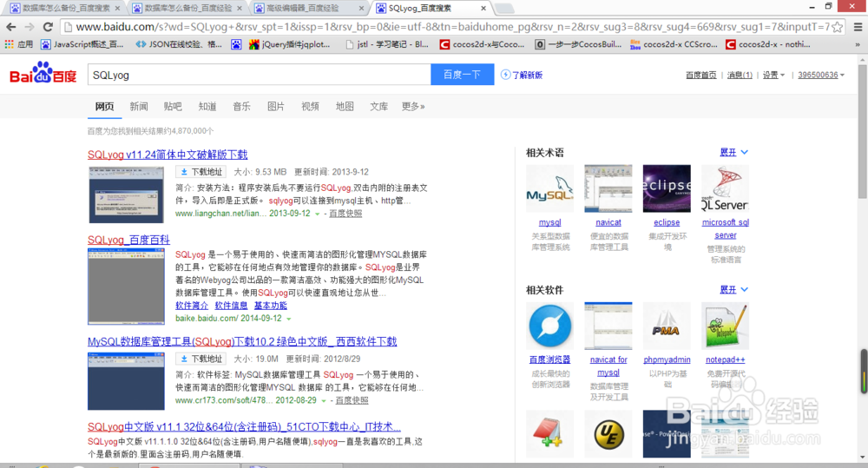Click the UltraEdit UE icon
Screen dimensions: 868x468
tap(608, 433)
